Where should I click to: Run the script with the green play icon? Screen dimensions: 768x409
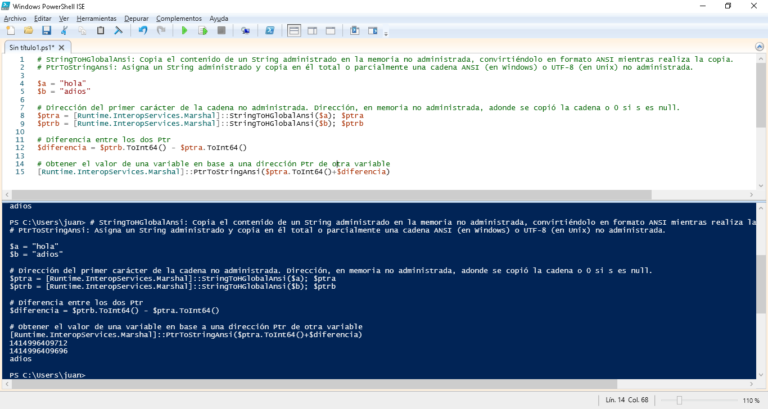tap(184, 30)
